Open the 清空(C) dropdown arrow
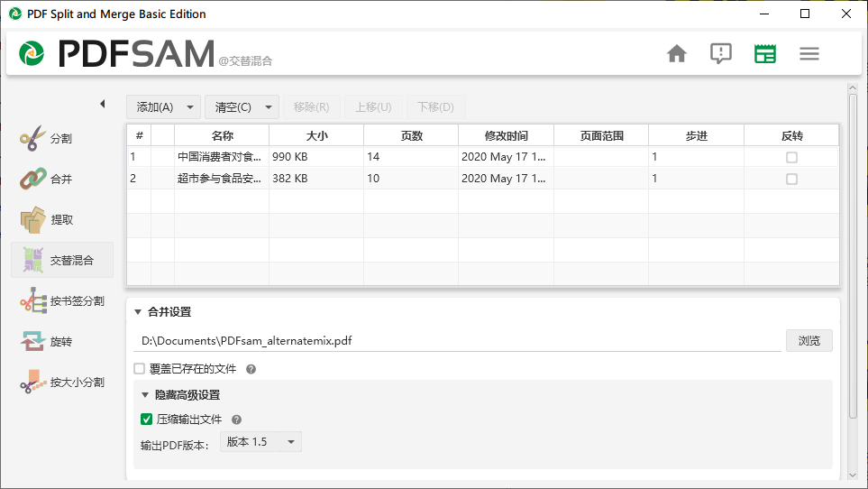 [269, 106]
